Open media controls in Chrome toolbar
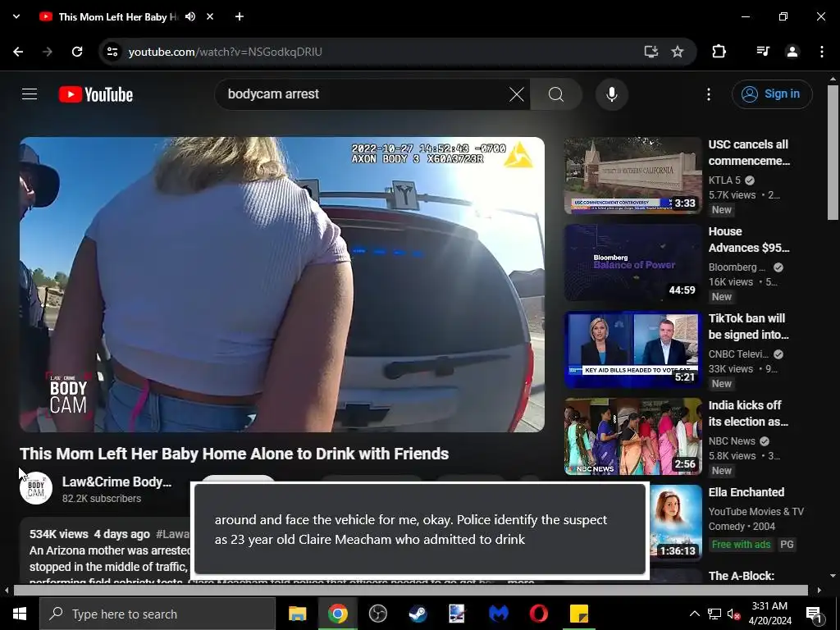 coord(763,52)
